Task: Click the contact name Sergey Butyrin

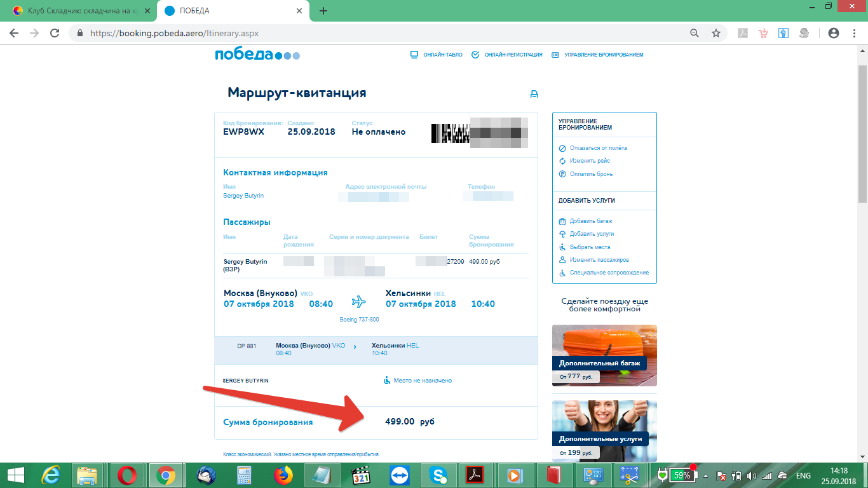Action: [x=243, y=196]
